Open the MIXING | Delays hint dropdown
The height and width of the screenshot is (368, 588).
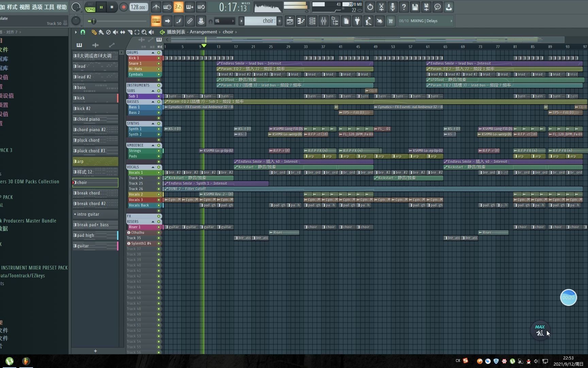pos(425,21)
